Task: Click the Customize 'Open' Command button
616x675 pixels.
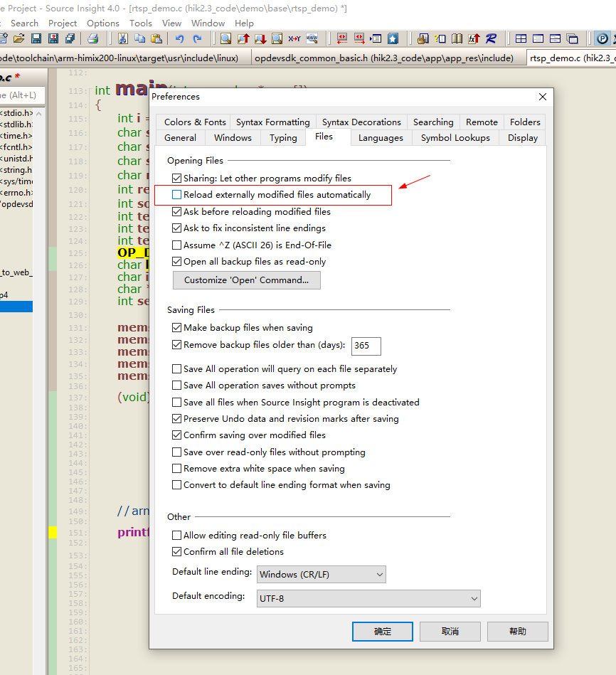Action: click(x=246, y=280)
